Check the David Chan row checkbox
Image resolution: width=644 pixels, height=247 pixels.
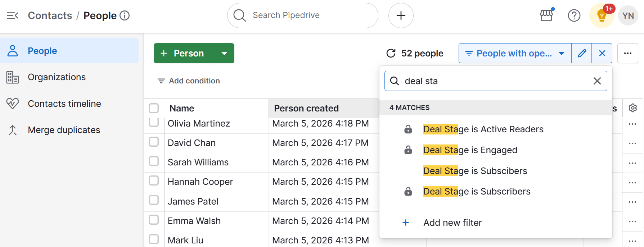pyautogui.click(x=154, y=142)
